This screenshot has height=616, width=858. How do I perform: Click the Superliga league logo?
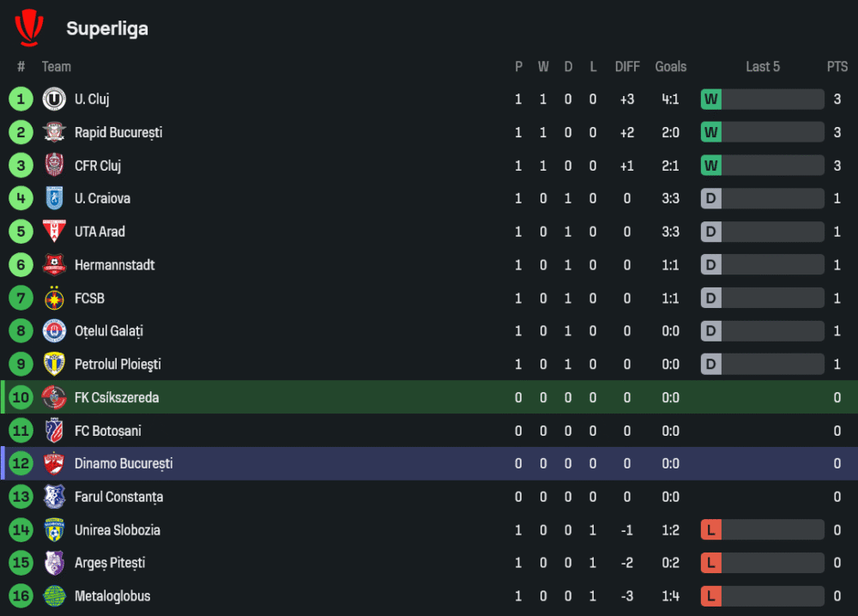click(x=28, y=27)
